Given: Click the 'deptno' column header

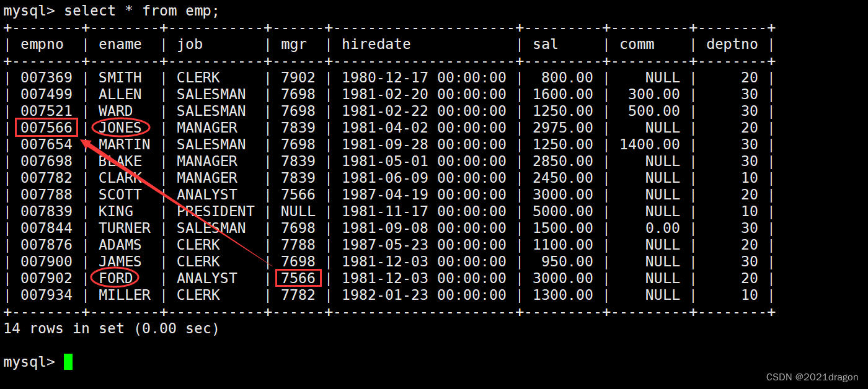Looking at the screenshot, I should pyautogui.click(x=732, y=44).
